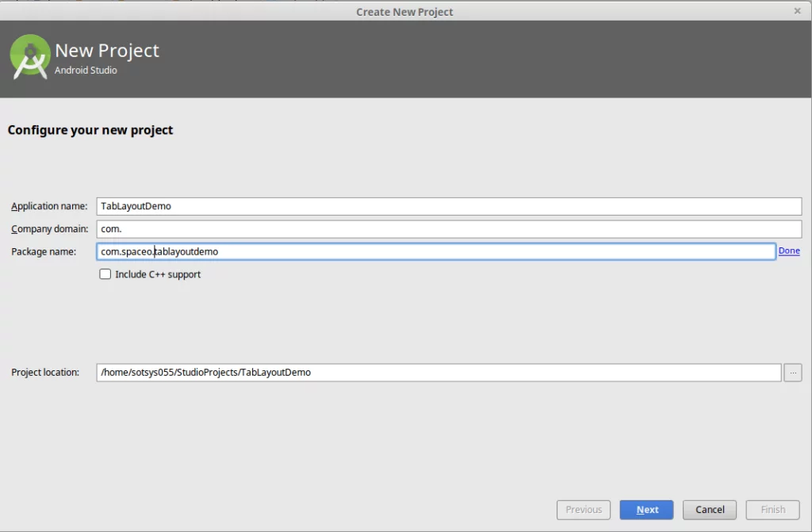This screenshot has height=532, width=812.
Task: Click the disabled Finish button
Action: pyautogui.click(x=772, y=510)
